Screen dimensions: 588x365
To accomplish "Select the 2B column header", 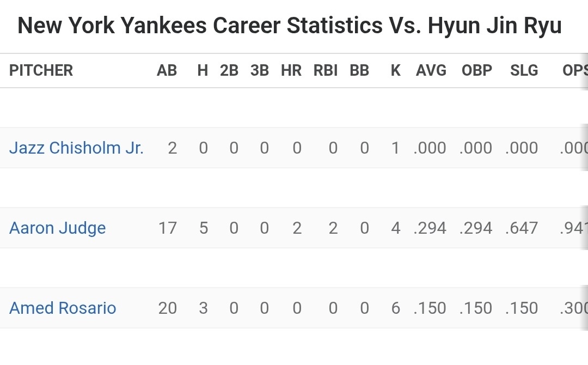I will (229, 70).
